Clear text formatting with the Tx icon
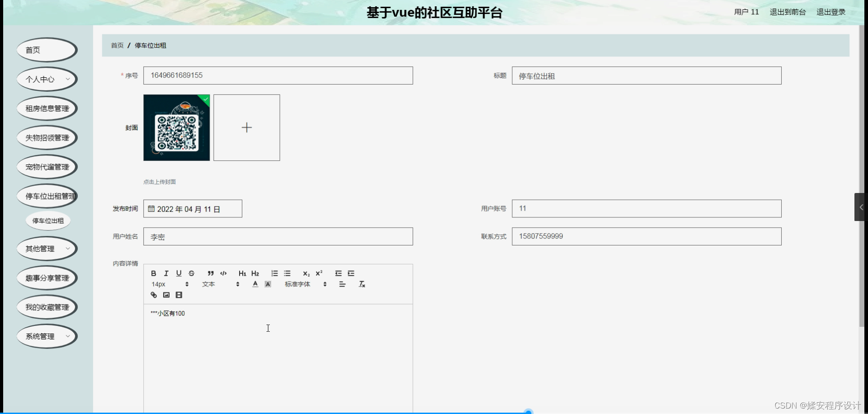The image size is (868, 414). [x=362, y=284]
